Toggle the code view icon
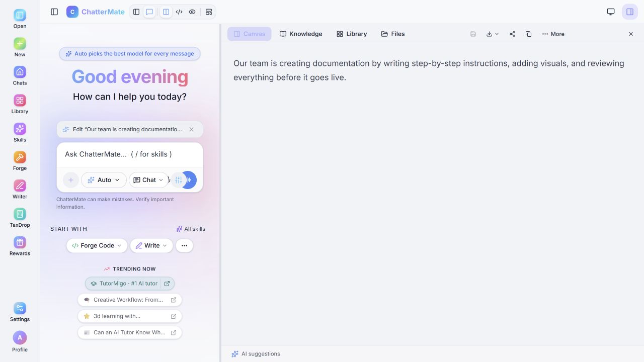 (x=179, y=12)
